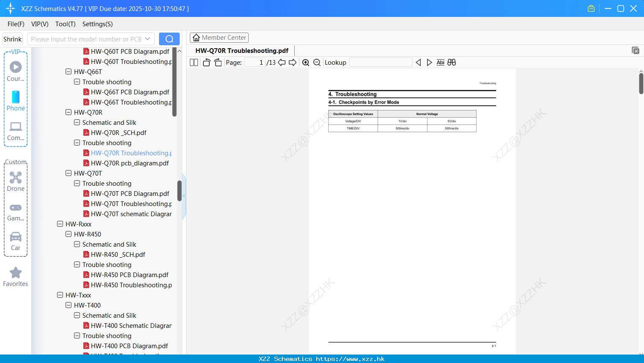The height and width of the screenshot is (363, 644).
Task: Collapse the HW-Q70T node
Action: tap(69, 173)
